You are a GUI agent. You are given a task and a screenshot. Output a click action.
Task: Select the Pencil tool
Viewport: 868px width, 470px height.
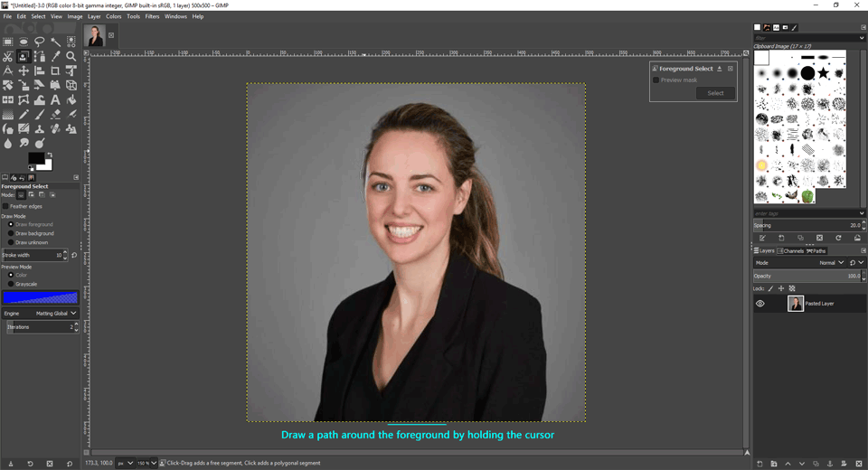pyautogui.click(x=24, y=115)
